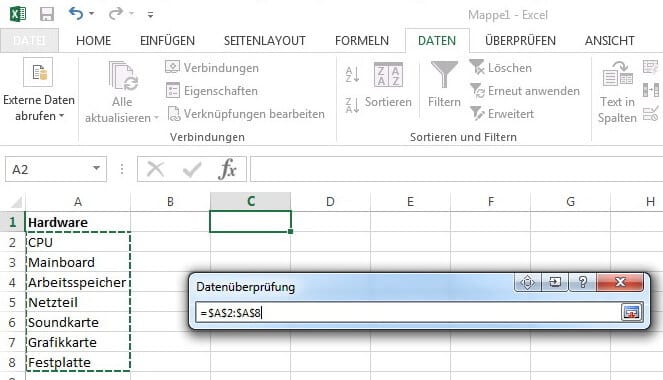Click Verknüpfungen bearbeiten
The image size is (663, 380).
click(x=246, y=114)
